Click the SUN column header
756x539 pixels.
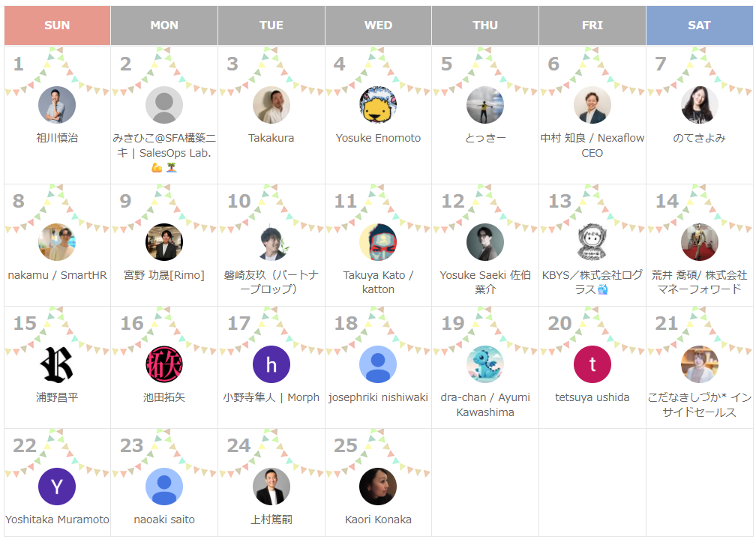[x=57, y=25]
